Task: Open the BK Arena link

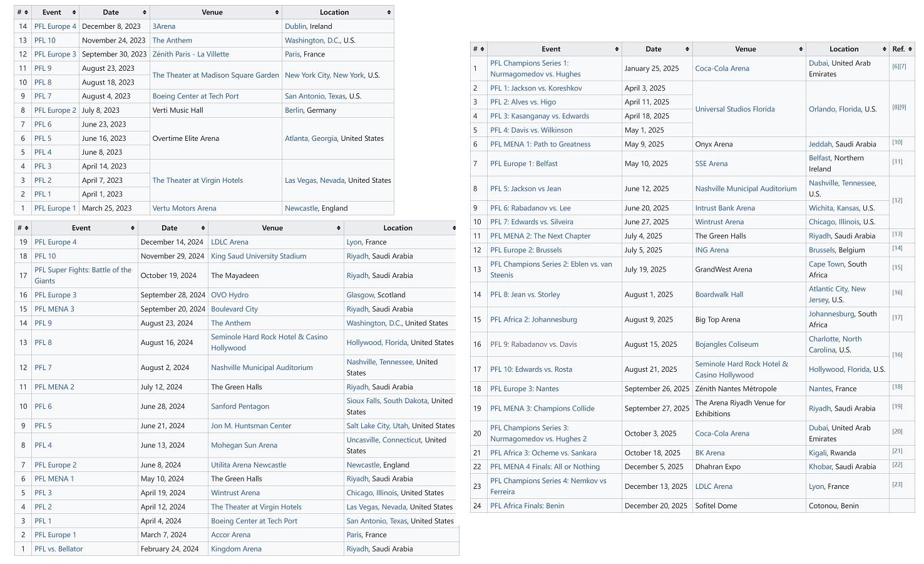Action: pyautogui.click(x=710, y=453)
